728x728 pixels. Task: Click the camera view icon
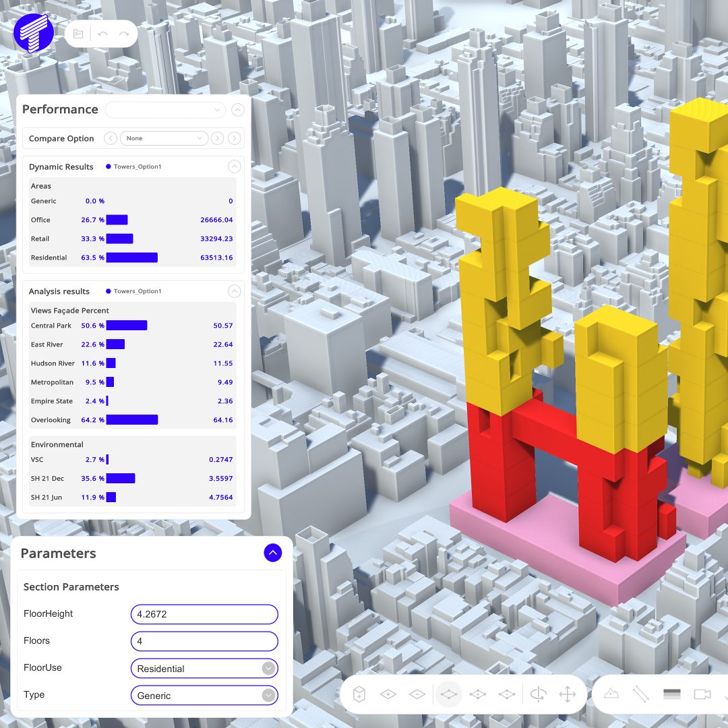pyautogui.click(x=702, y=694)
